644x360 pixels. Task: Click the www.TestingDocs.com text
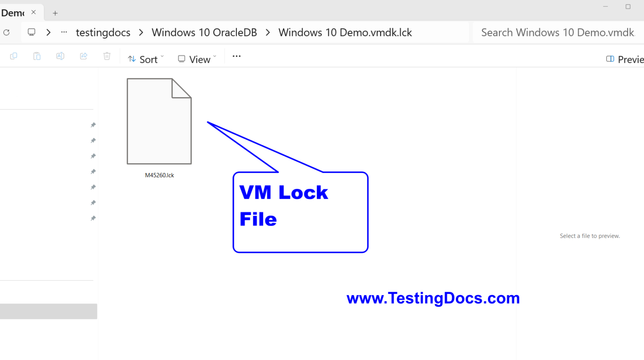433,298
